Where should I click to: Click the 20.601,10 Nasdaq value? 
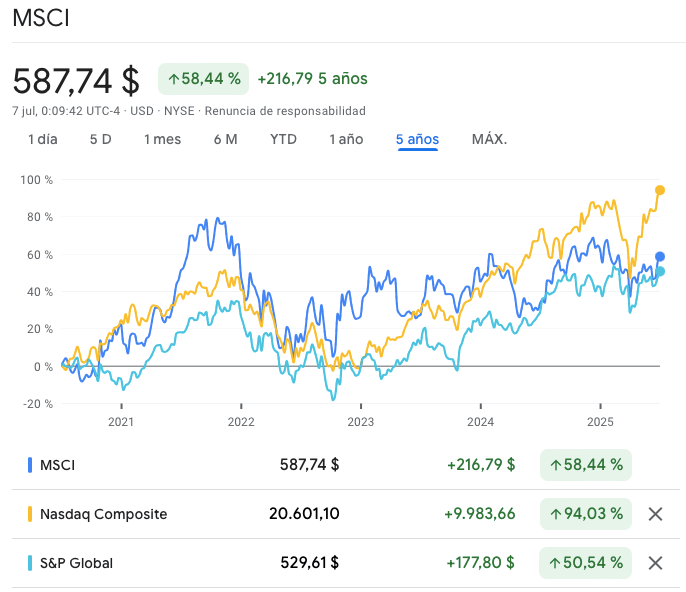pos(304,514)
